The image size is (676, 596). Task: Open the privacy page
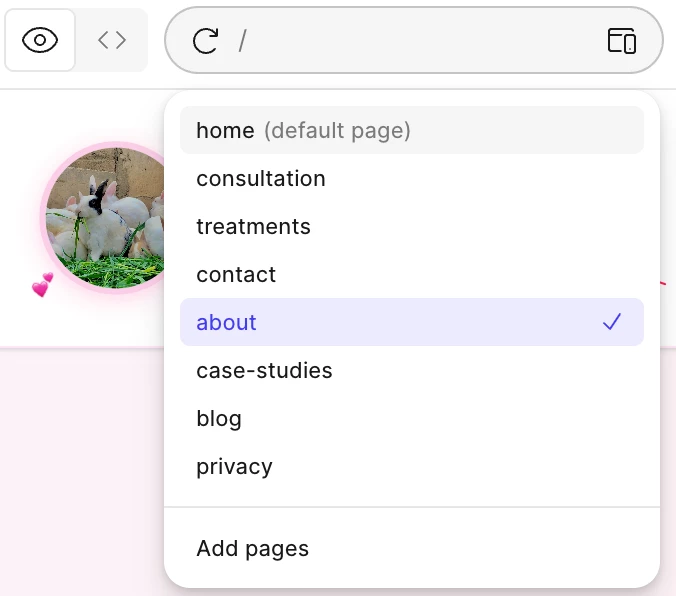pos(234,466)
